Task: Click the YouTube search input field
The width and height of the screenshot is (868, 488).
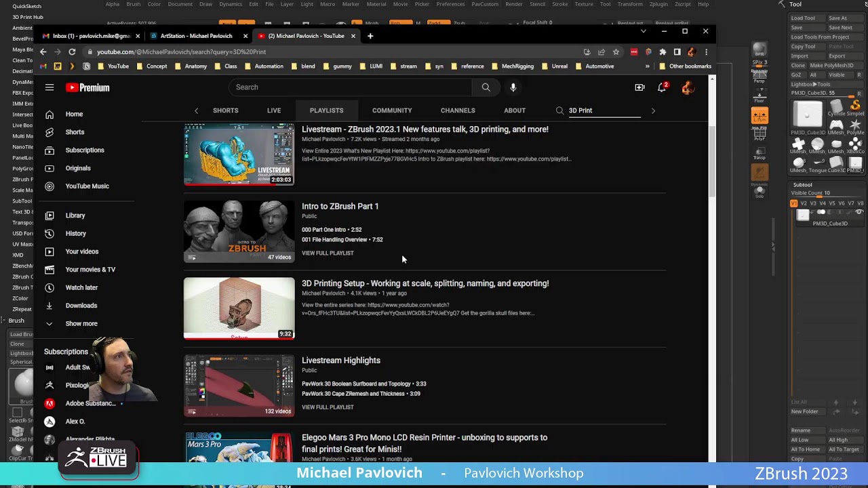Action: [350, 87]
